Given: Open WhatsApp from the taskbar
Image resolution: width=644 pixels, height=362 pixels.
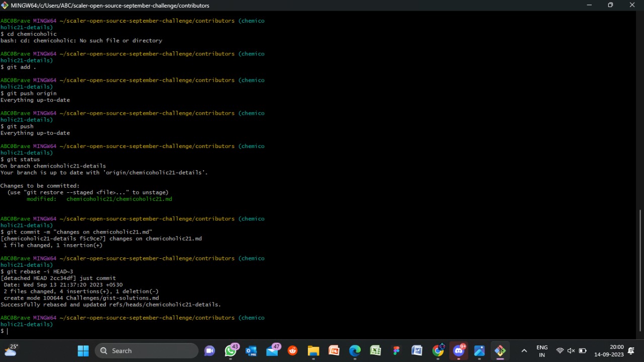Looking at the screenshot, I should click(230, 350).
